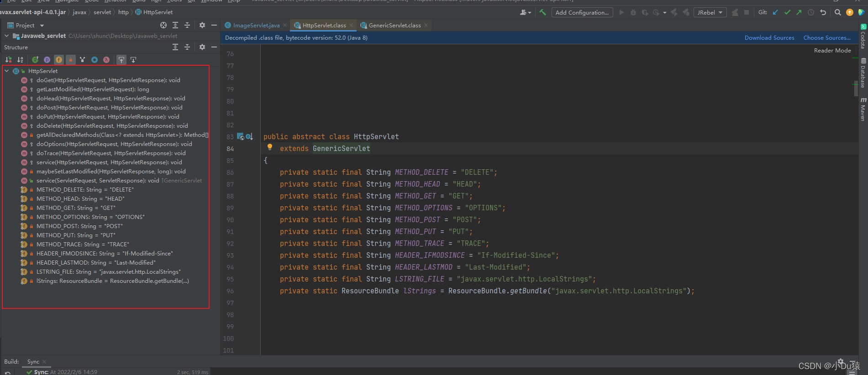Select METHOD_OPTIONS field in Structure

[x=90, y=217]
